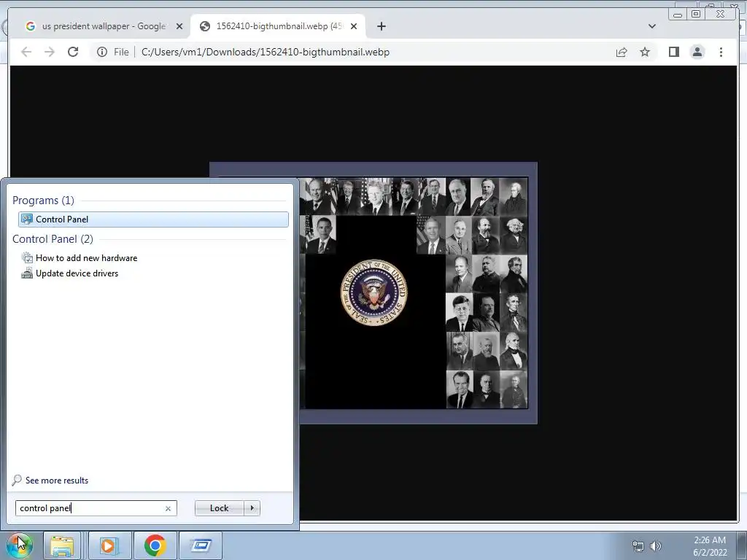Bookmark the page with the star icon

(645, 52)
